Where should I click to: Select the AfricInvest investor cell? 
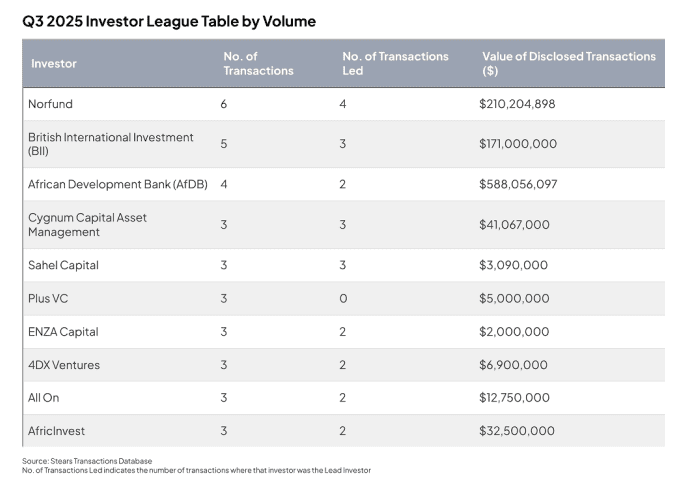pos(57,431)
